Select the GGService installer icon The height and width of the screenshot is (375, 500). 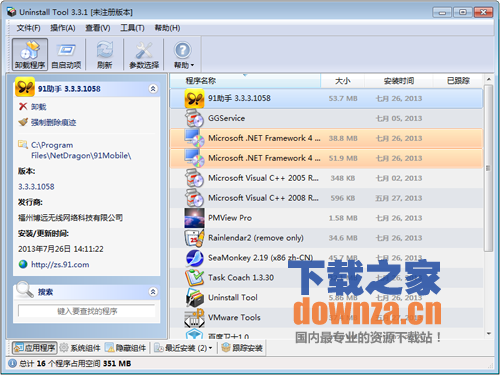194,118
